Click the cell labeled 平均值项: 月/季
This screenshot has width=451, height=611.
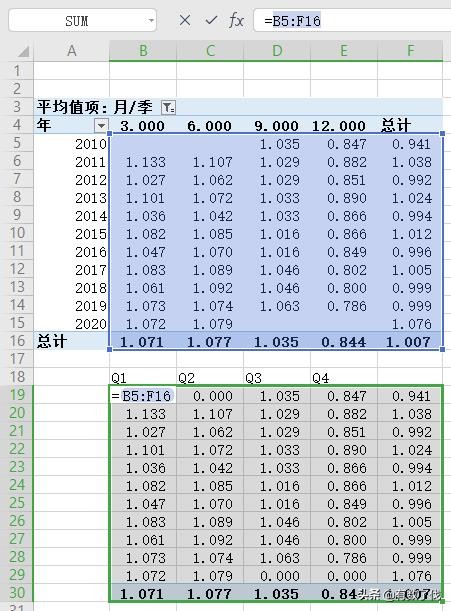coord(94,107)
